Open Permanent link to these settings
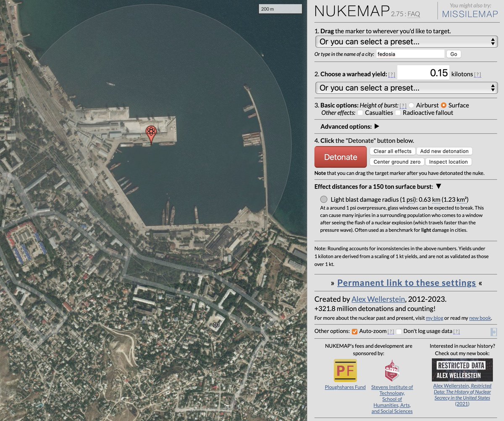 (407, 282)
